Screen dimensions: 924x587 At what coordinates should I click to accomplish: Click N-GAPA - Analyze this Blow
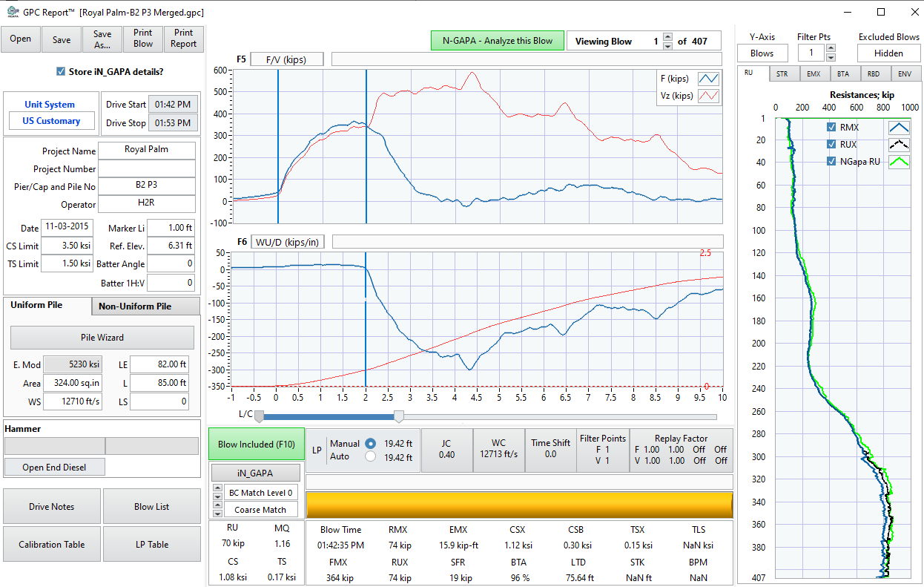point(498,41)
